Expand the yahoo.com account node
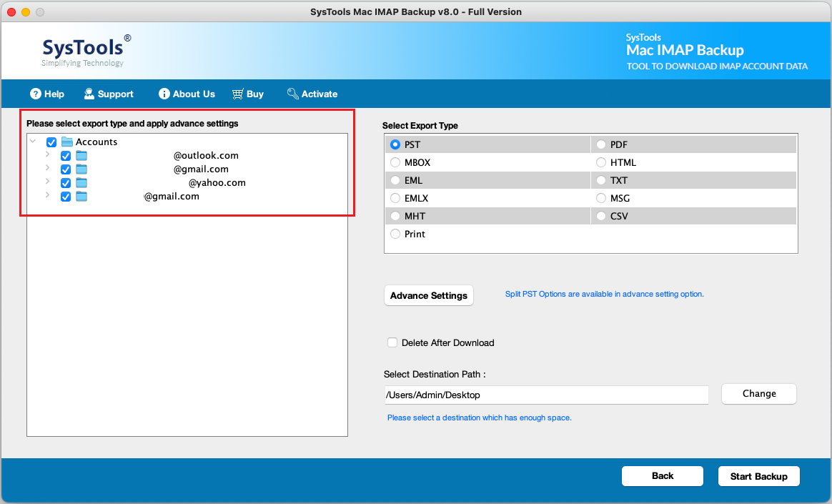 click(x=47, y=182)
